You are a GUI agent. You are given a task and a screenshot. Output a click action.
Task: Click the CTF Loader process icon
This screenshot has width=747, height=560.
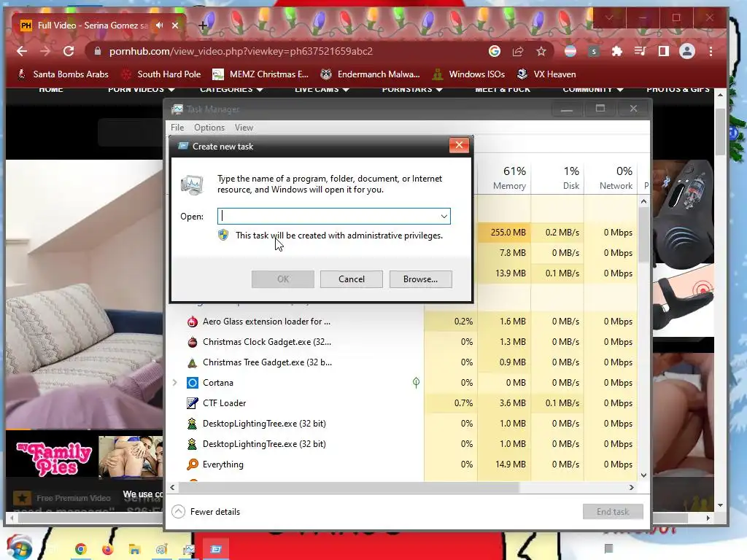[192, 403]
